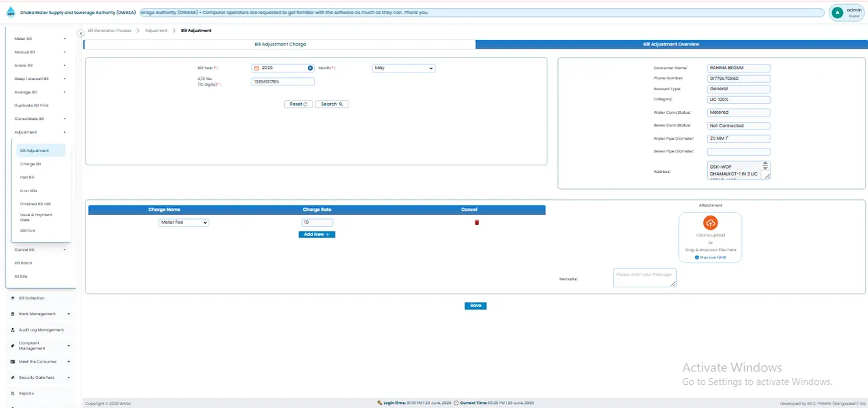Switch to the Bill Adjustment Charge tab

pyautogui.click(x=280, y=44)
